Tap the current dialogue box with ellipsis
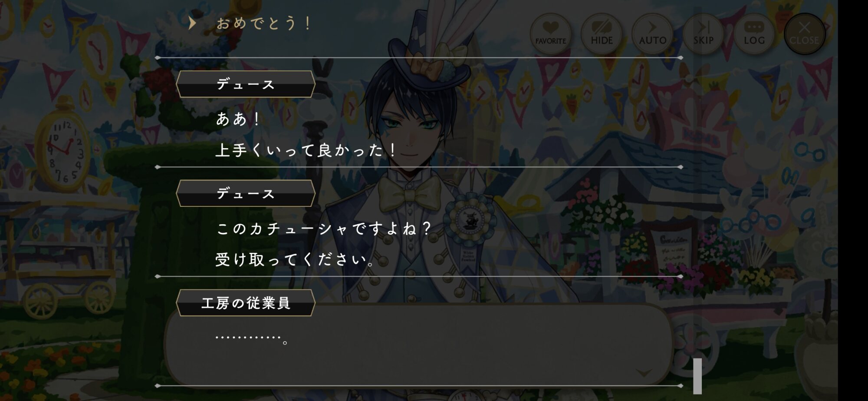The image size is (868, 401). [418, 344]
